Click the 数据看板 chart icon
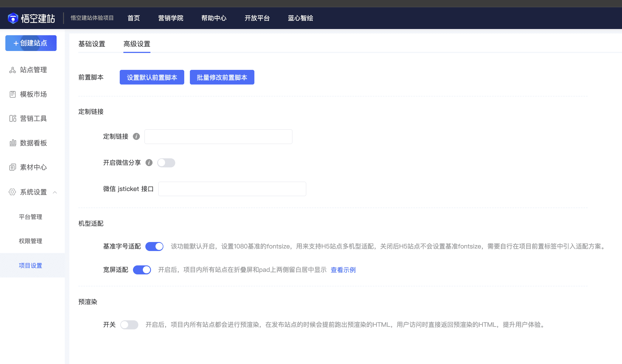The width and height of the screenshot is (622, 364). point(12,143)
